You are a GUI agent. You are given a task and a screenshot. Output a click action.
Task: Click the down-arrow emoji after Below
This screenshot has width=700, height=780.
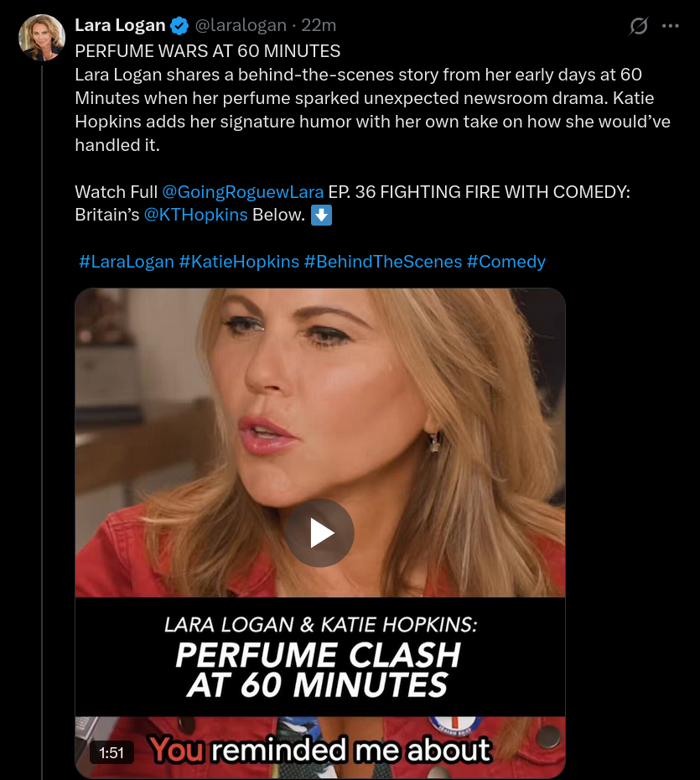(321, 216)
